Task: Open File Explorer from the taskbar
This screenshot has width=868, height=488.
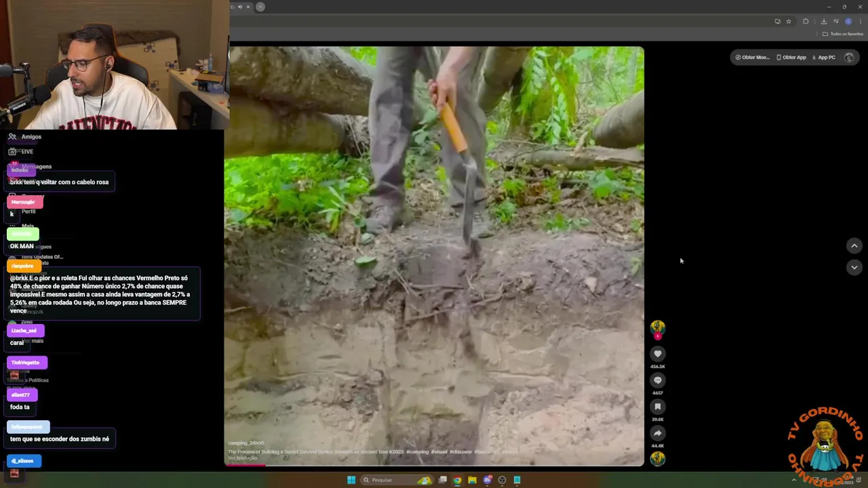Action: point(473,480)
